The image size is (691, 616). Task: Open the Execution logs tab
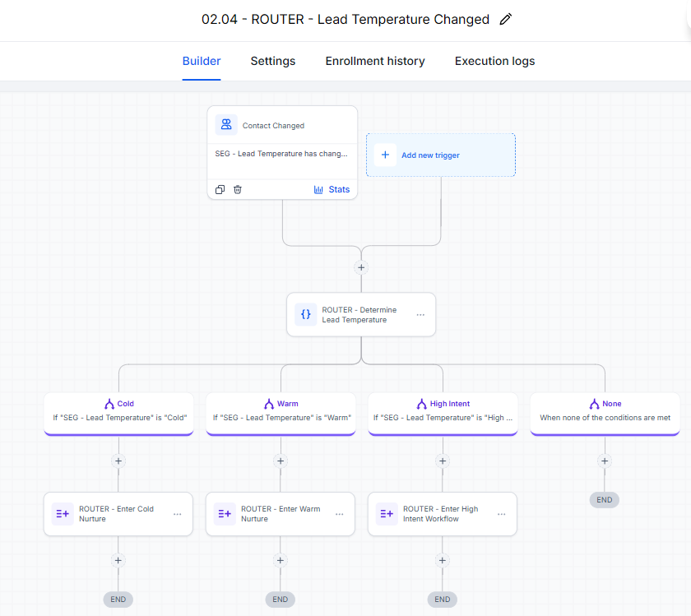494,61
